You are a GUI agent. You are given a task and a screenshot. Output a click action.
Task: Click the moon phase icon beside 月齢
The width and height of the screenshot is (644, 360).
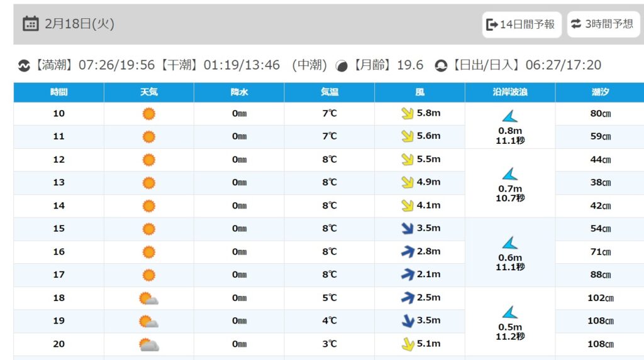tap(341, 66)
